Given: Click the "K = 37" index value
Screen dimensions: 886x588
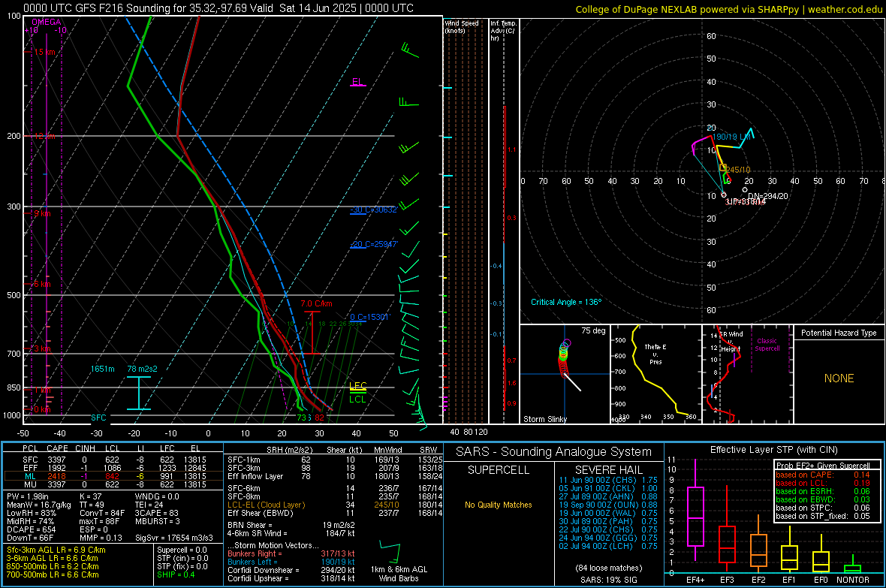Looking at the screenshot, I should pos(90,496).
